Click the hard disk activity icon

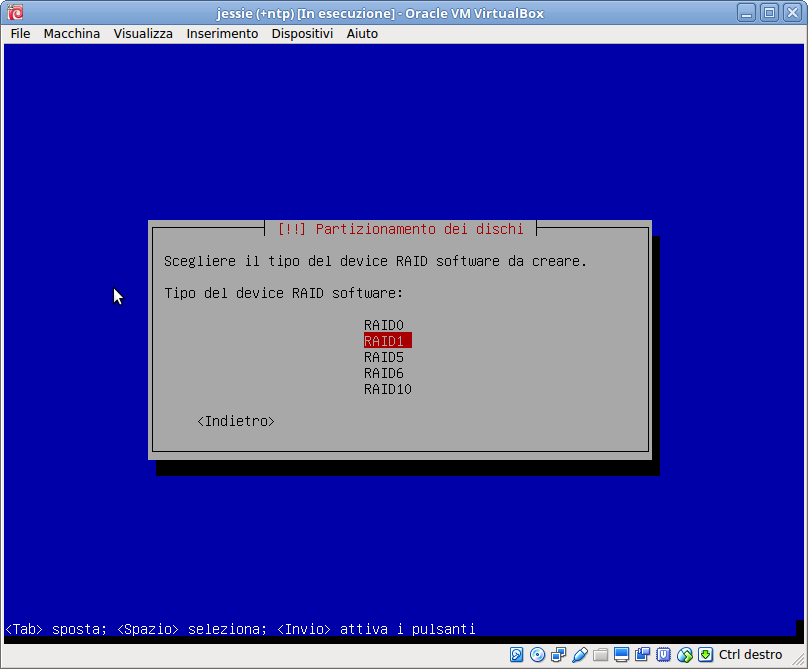coord(516,655)
